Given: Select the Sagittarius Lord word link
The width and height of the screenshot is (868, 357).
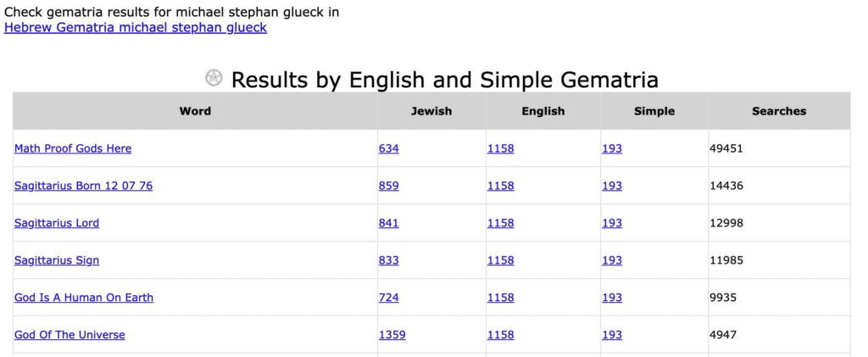Looking at the screenshot, I should point(57,223).
